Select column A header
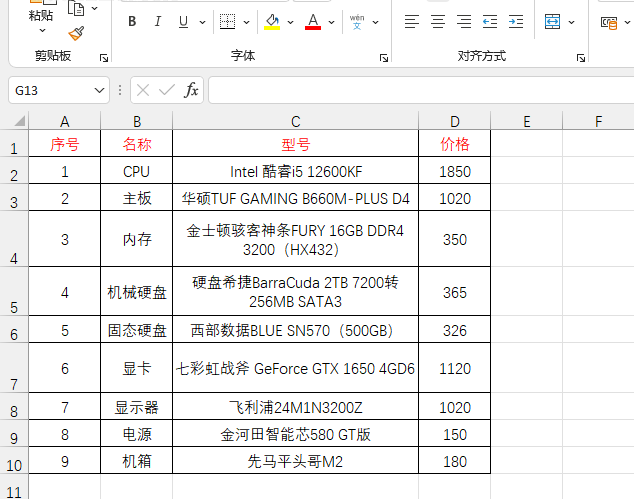Viewport: 634px width, 499px height. pyautogui.click(x=64, y=121)
